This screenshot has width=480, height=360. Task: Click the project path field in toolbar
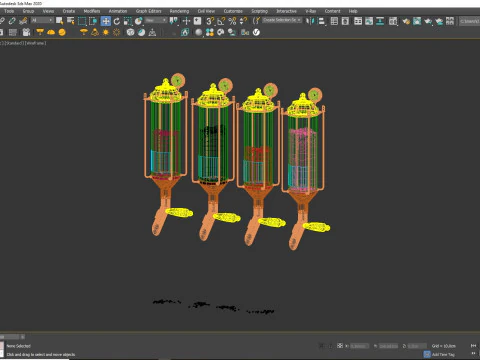point(470,21)
